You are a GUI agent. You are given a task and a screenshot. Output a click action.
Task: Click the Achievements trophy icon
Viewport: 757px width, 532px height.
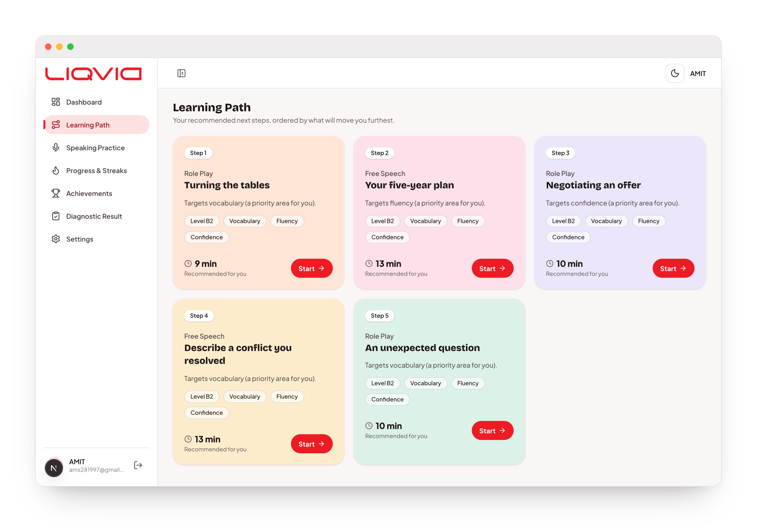point(56,193)
